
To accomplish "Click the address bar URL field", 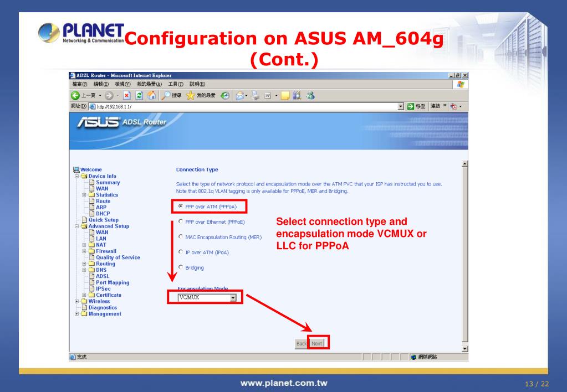I will [x=246, y=106].
